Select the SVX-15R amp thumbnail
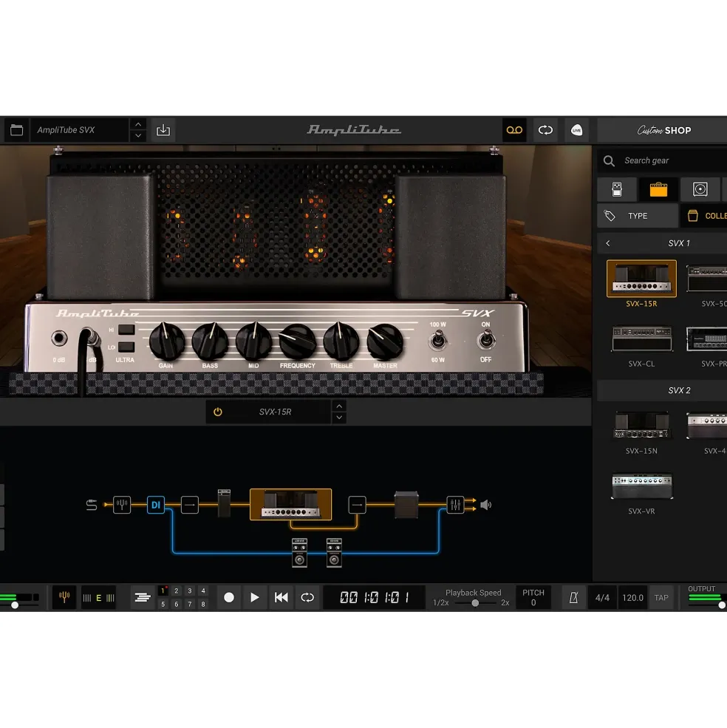 (x=641, y=279)
